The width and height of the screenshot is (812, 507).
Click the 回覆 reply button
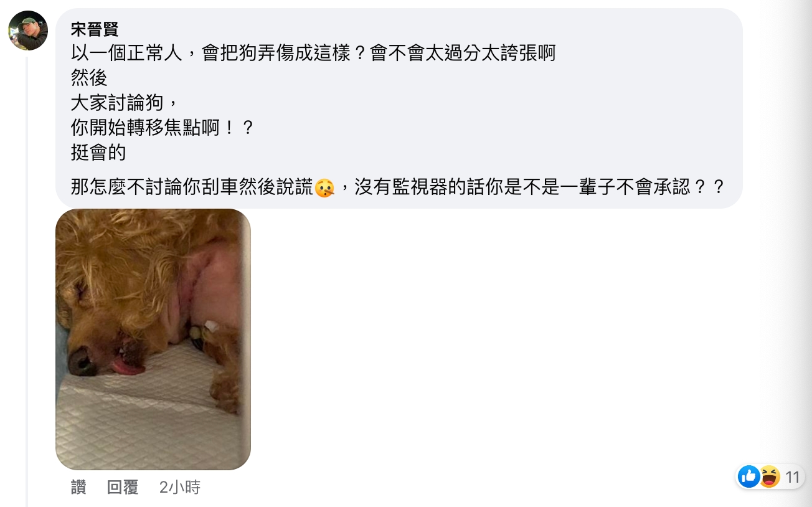(x=123, y=487)
